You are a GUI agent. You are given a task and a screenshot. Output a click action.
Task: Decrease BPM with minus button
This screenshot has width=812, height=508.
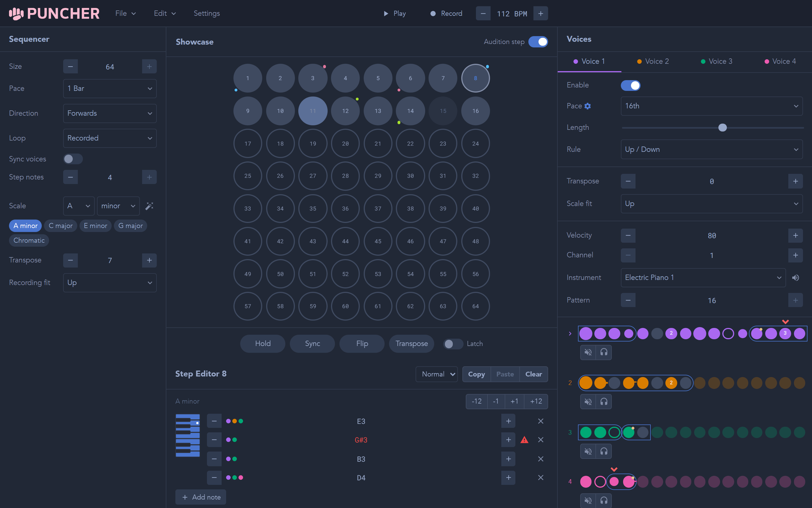click(483, 14)
